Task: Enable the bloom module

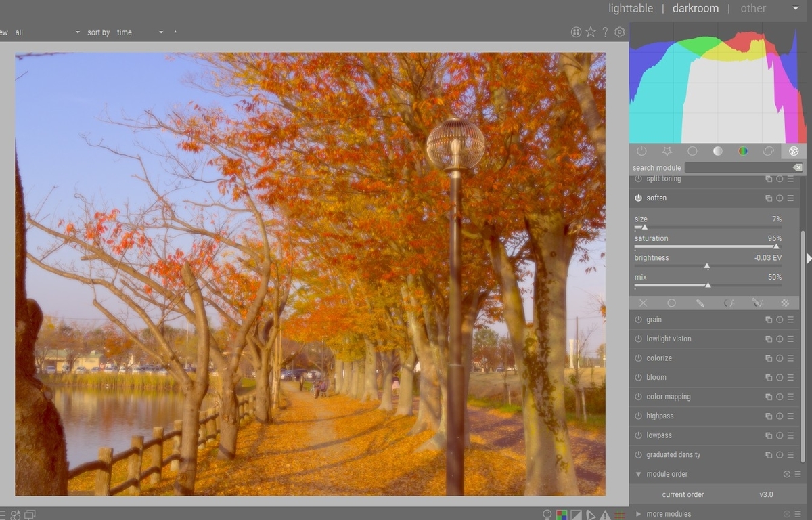Action: pyautogui.click(x=638, y=377)
